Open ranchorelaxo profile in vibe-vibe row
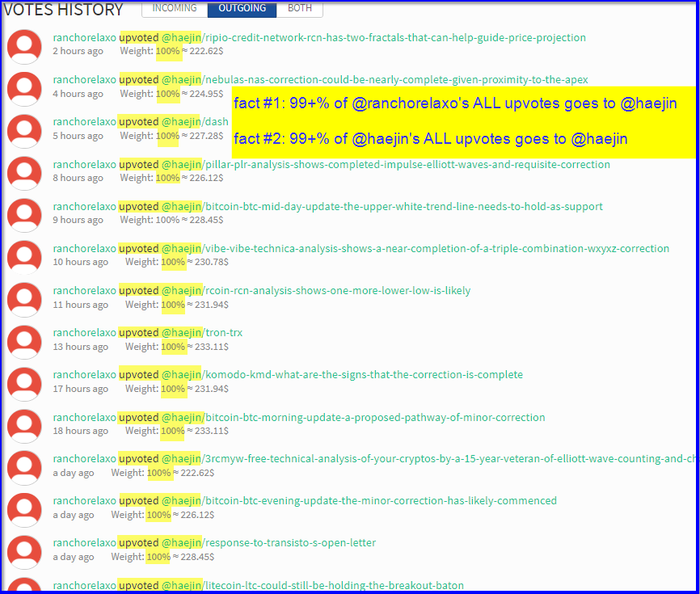Image resolution: width=700 pixels, height=594 pixels. pyautogui.click(x=84, y=248)
